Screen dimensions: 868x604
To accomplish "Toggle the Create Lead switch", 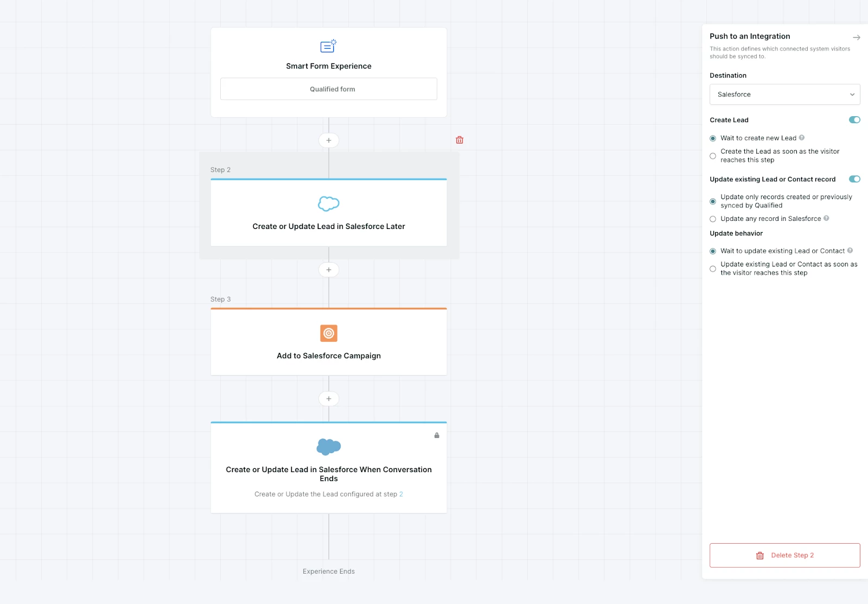I will point(854,120).
